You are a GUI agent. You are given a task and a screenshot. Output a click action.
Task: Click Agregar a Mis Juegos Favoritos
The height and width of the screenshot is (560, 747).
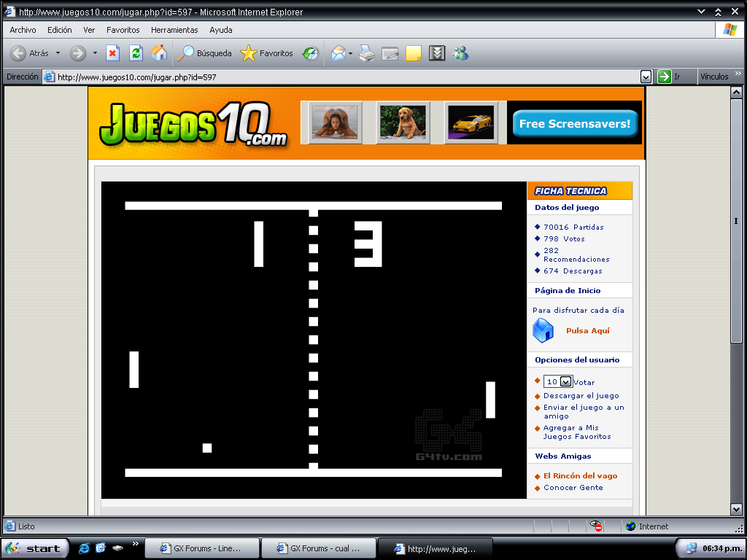tap(577, 432)
